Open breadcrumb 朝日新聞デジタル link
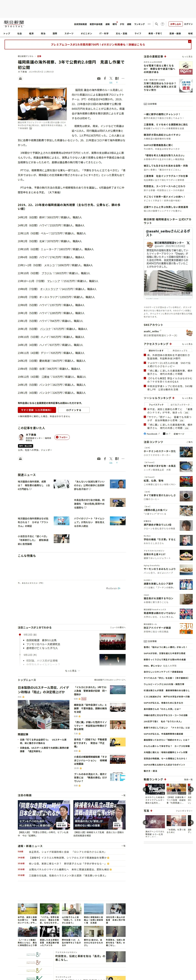This screenshot has height=980, width=196. (25, 56)
